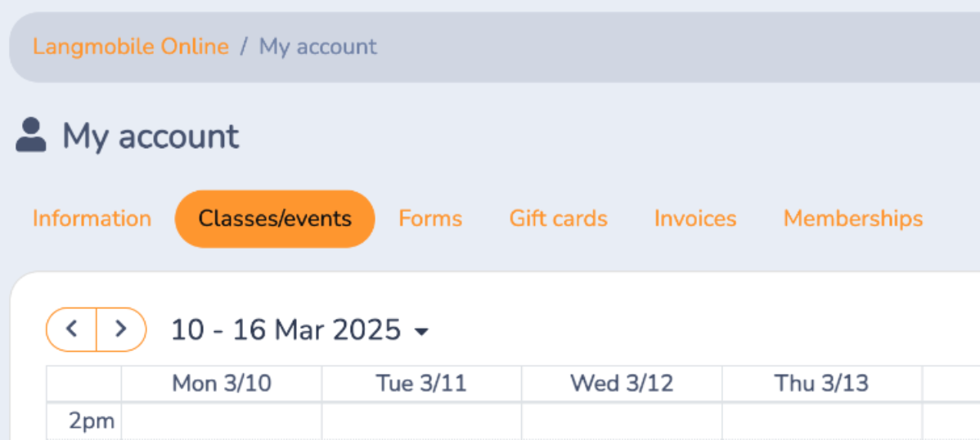View the Invoices tab

pos(695,219)
